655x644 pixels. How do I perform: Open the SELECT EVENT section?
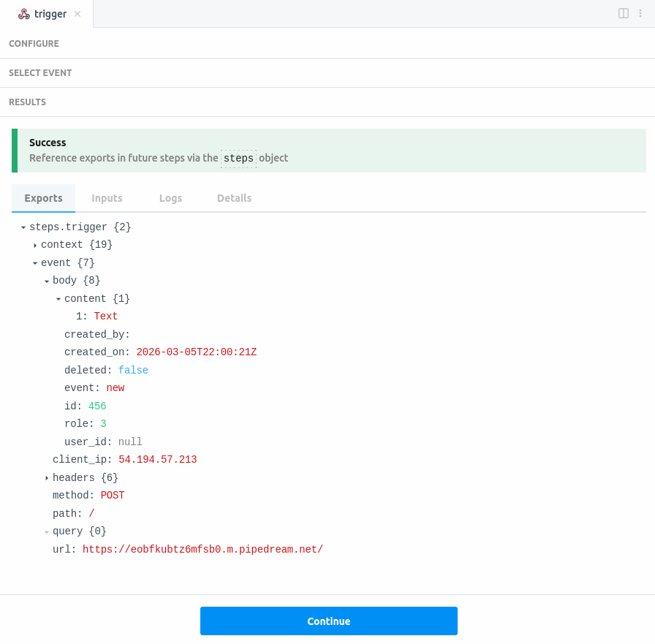click(x=40, y=73)
